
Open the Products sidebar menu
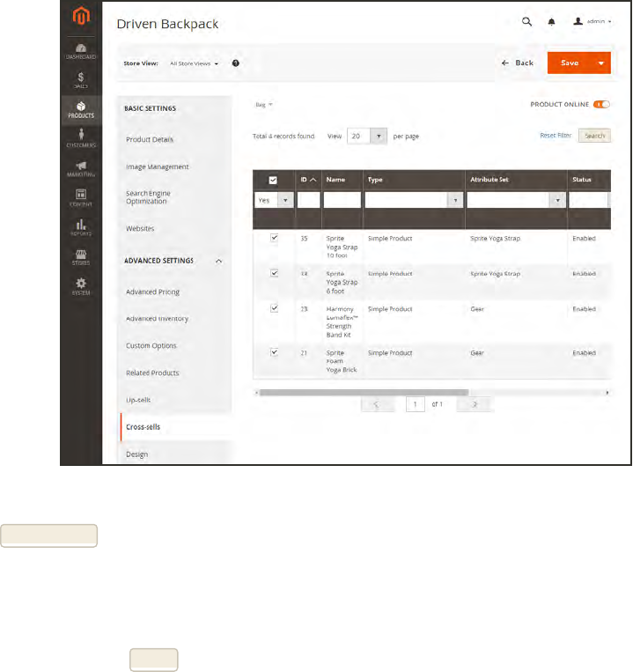click(x=81, y=110)
